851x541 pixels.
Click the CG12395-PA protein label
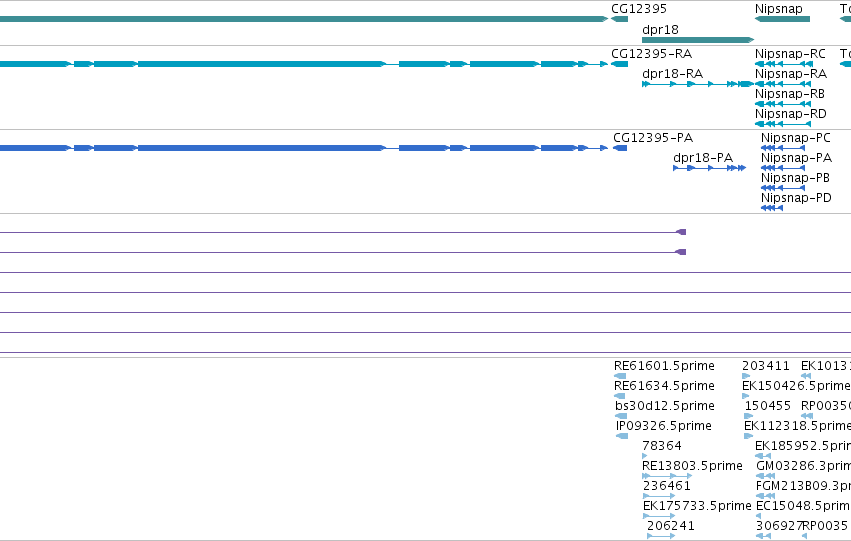653,138
